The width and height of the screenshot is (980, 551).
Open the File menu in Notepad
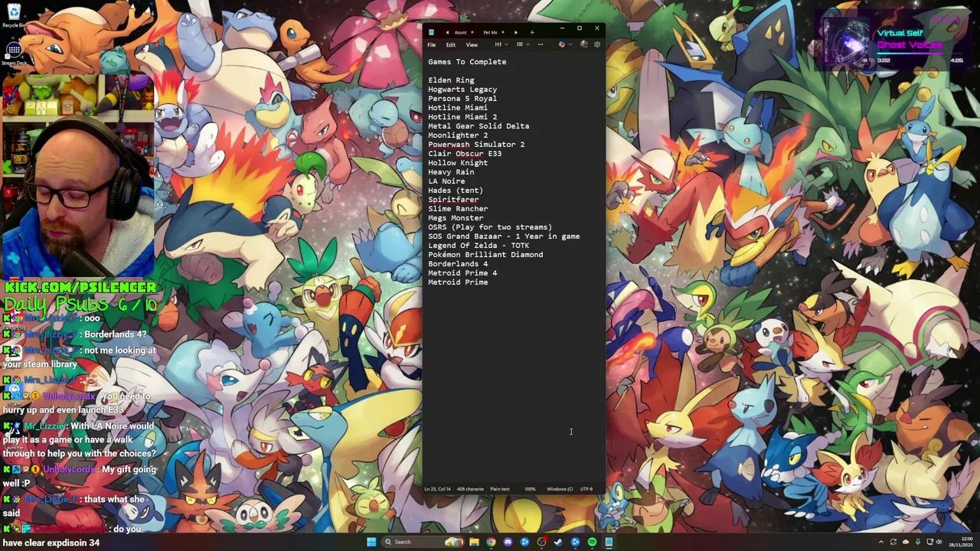click(x=432, y=44)
